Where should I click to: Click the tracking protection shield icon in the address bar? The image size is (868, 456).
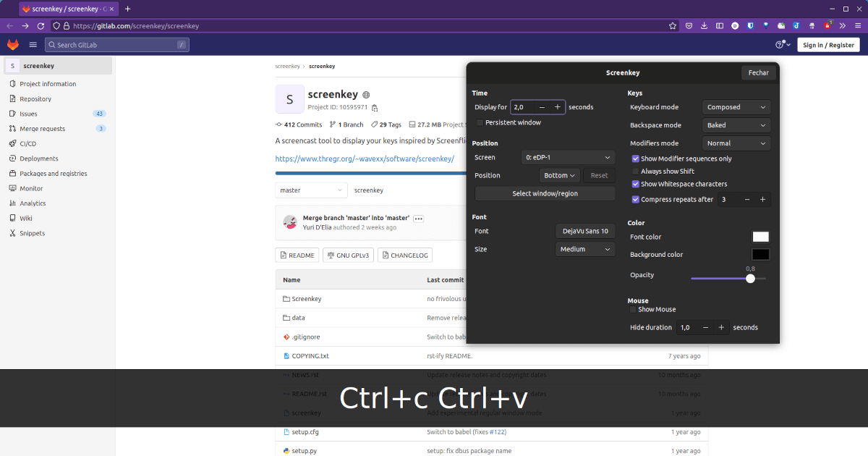point(56,26)
